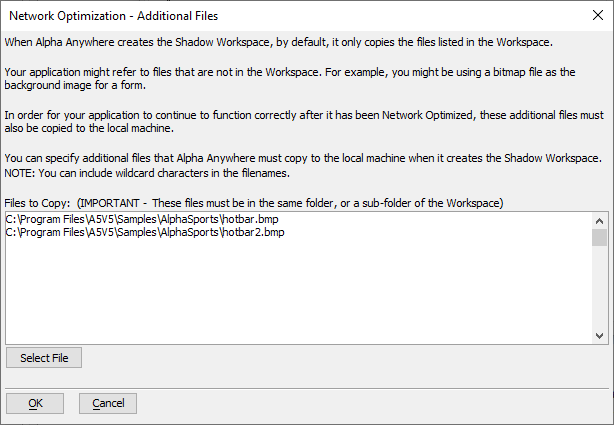
Task: Click the Select File button
Action: (x=44, y=358)
